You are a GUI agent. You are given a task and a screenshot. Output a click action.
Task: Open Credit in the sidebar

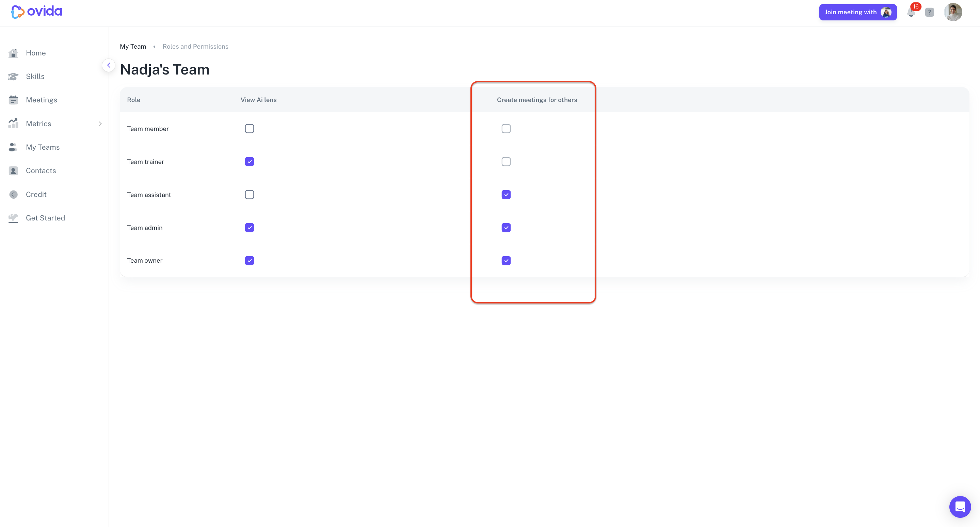pyautogui.click(x=36, y=194)
